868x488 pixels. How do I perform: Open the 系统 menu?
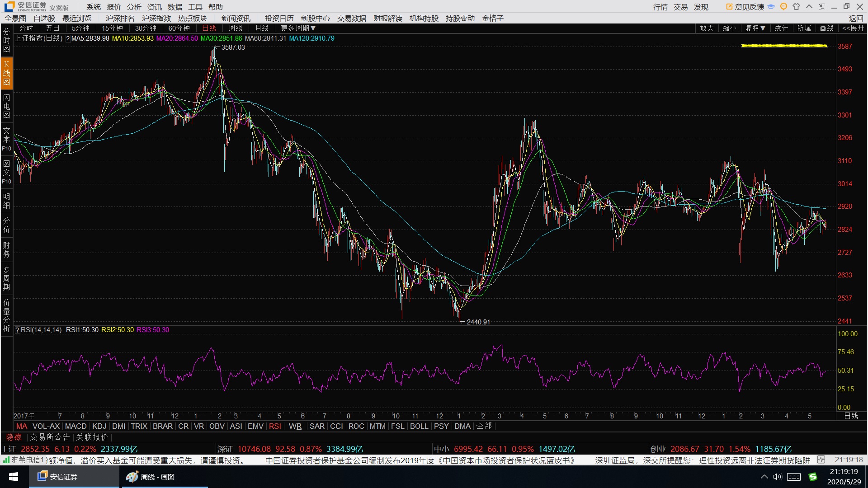[94, 7]
